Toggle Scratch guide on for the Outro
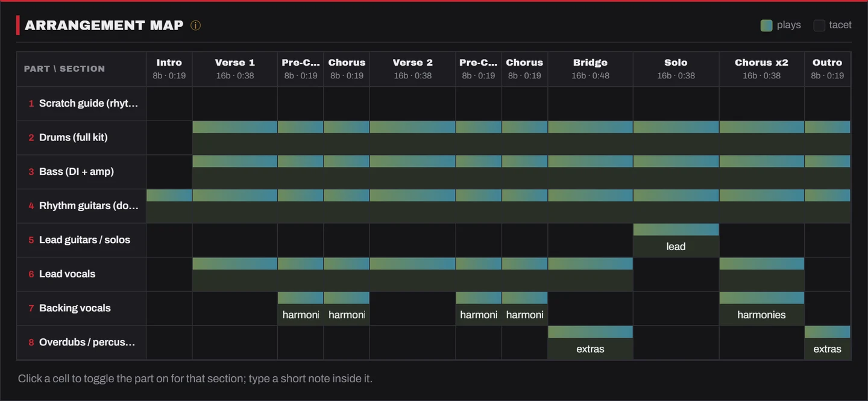The width and height of the screenshot is (868, 401). tap(828, 103)
